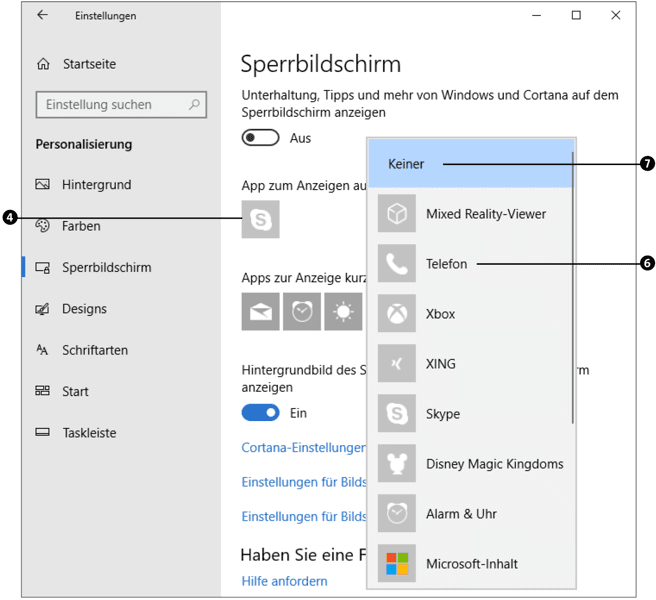Screen dimensions: 656x600
Task: Select Disney Magic Kingdoms from list
Action: 470,464
